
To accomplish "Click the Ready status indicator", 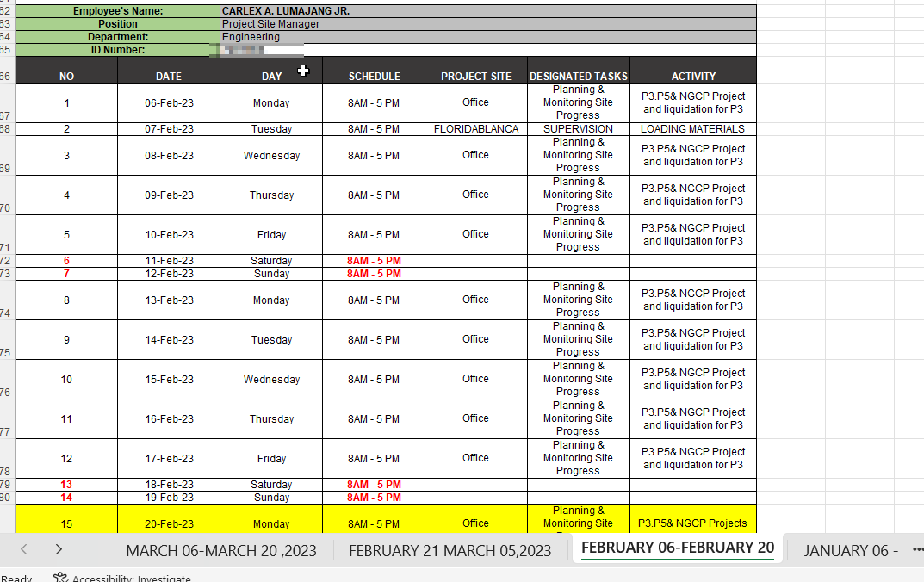I will pos(16,578).
